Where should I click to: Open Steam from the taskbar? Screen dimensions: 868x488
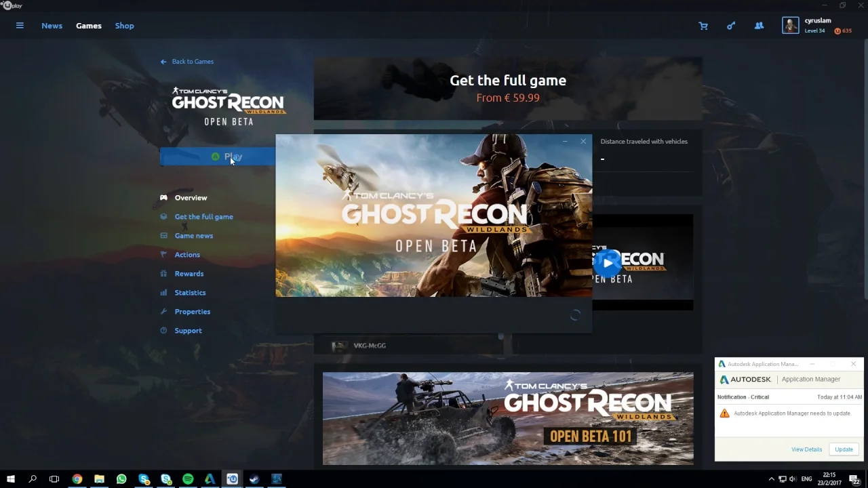254,479
